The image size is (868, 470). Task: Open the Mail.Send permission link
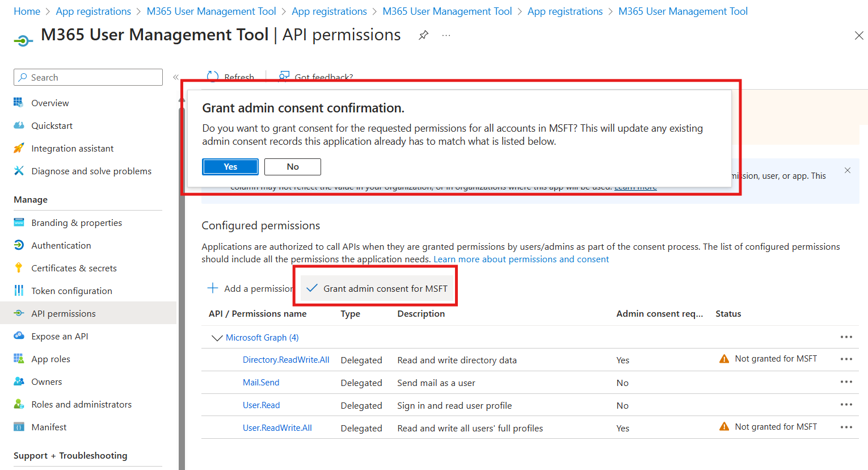[x=261, y=383]
